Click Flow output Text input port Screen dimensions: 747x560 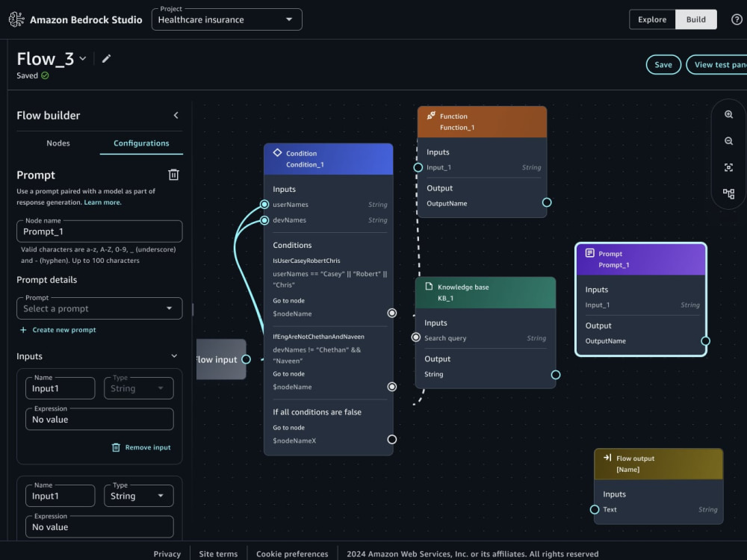coord(595,509)
